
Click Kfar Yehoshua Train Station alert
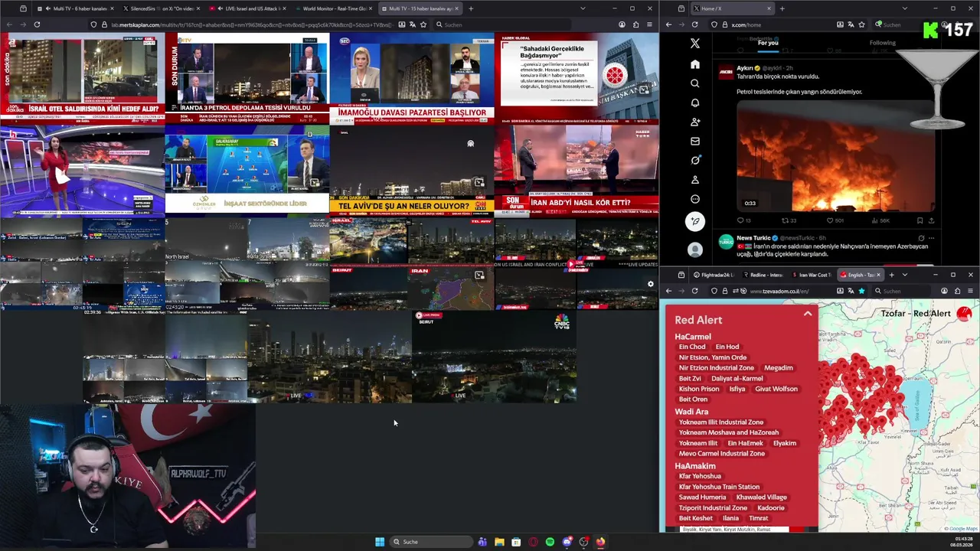719,487
